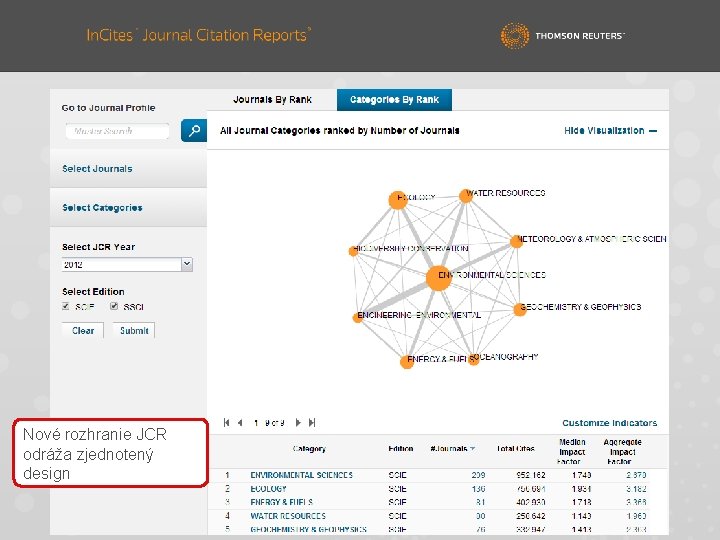Click the Total Cites column header
Viewport: 720px width, 540px height.
(x=515, y=449)
